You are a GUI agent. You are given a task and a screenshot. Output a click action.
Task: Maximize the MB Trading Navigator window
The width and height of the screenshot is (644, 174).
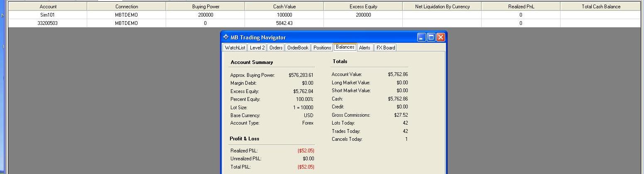(431, 37)
